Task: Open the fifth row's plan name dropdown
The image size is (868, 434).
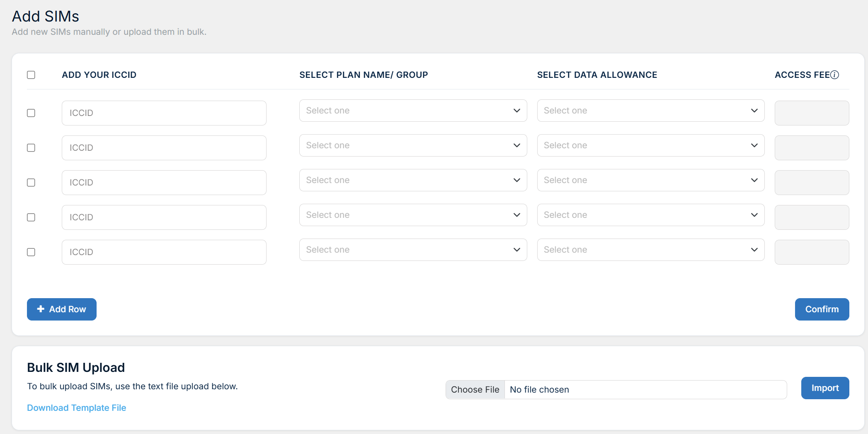Action: [x=413, y=250]
